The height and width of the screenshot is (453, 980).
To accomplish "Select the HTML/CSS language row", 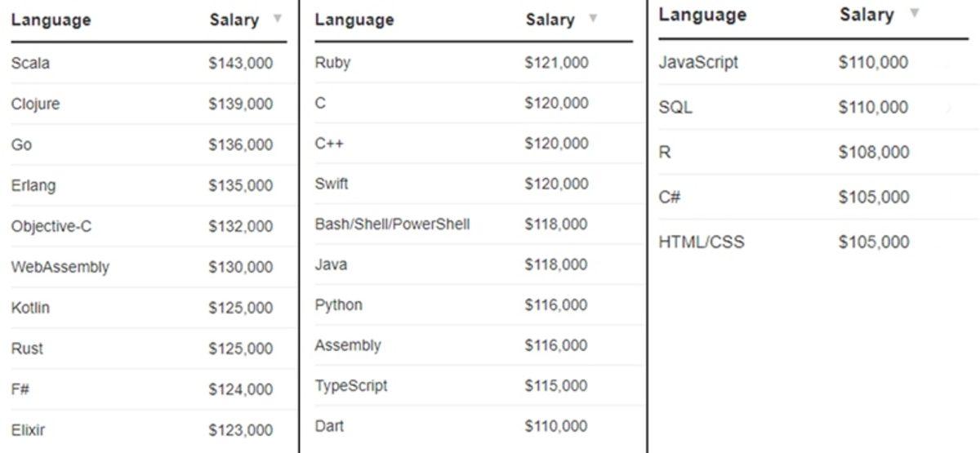I will 701,242.
